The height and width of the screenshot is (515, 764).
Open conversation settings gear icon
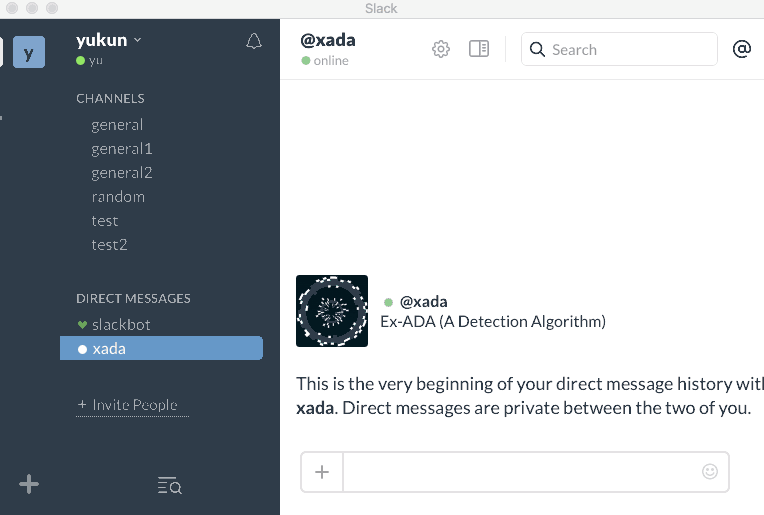[x=440, y=49]
